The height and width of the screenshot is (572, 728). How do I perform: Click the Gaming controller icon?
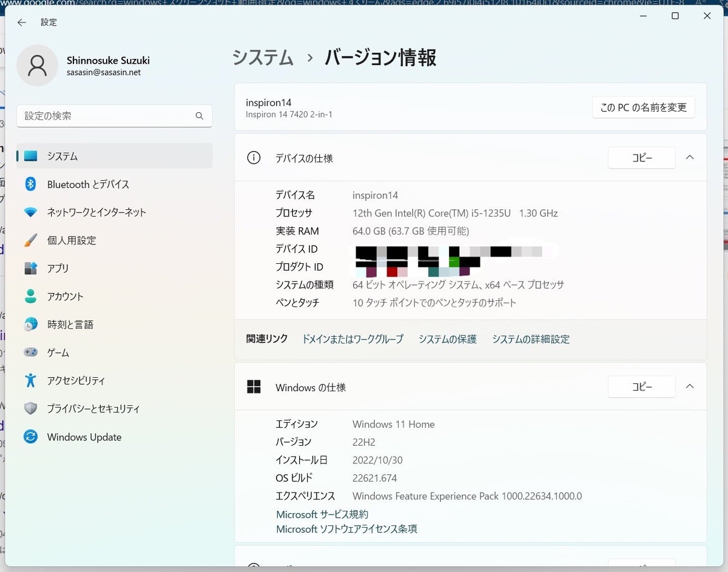(31, 352)
